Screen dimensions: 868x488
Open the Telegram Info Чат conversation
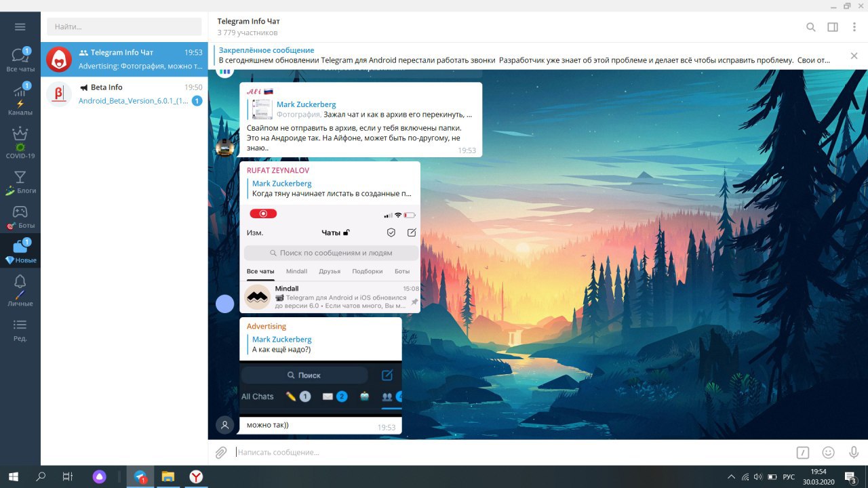tap(124, 60)
